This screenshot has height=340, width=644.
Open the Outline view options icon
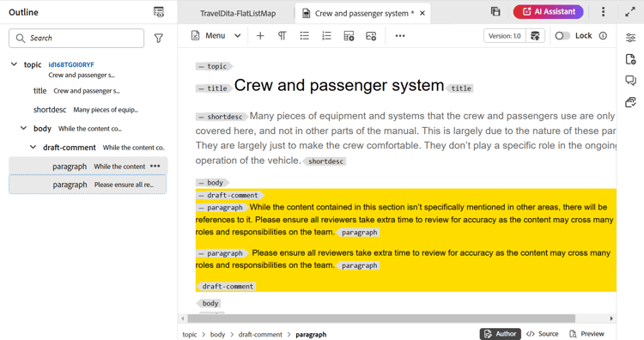[x=159, y=12]
